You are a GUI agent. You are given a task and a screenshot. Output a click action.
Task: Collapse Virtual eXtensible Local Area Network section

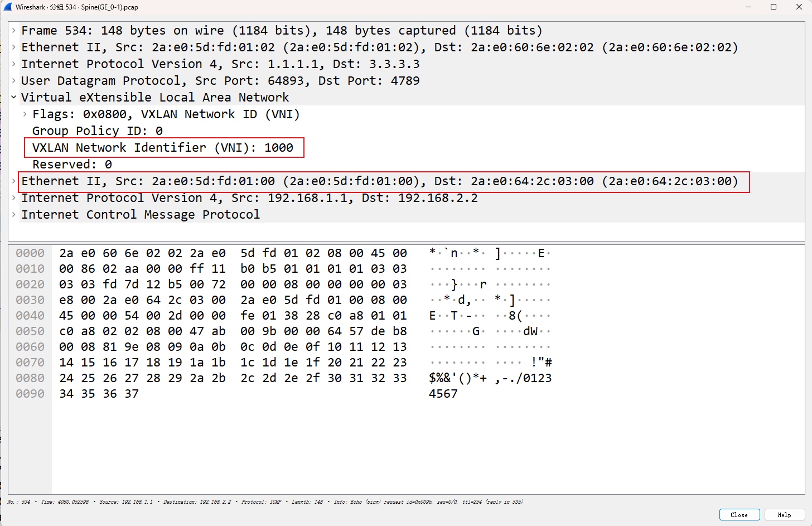pos(13,97)
